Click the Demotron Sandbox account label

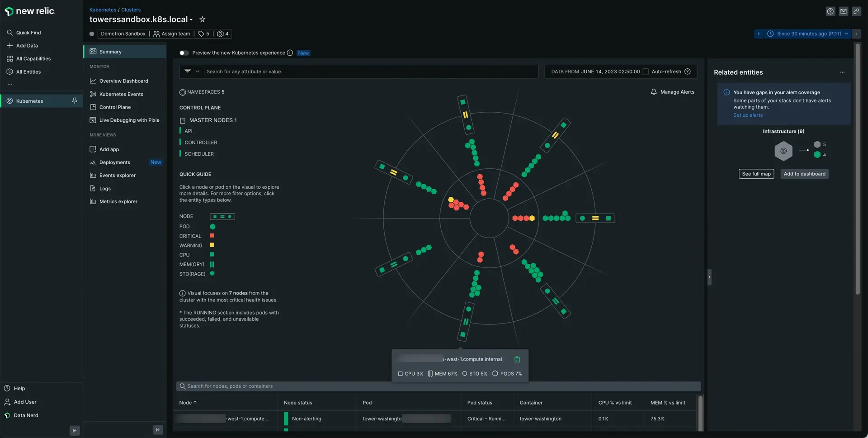pos(123,34)
